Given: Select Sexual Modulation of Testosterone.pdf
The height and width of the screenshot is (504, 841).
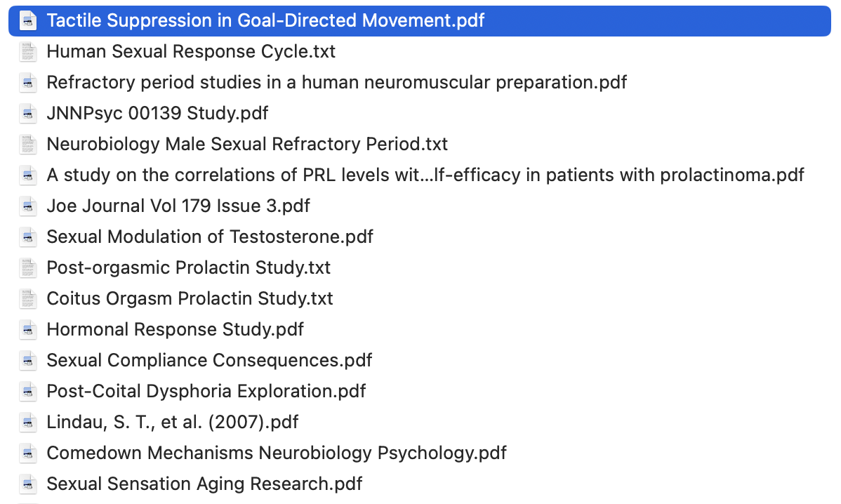Looking at the screenshot, I should [x=210, y=237].
